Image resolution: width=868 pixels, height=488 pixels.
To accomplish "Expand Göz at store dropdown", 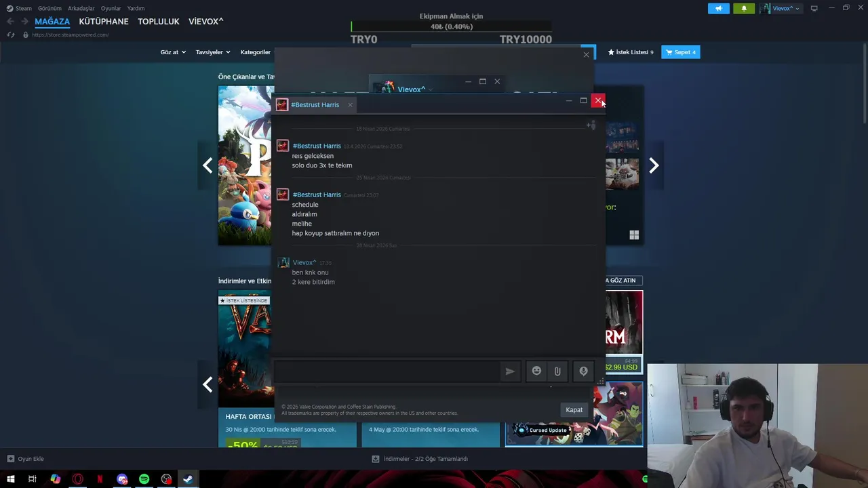I will pyautogui.click(x=173, y=52).
